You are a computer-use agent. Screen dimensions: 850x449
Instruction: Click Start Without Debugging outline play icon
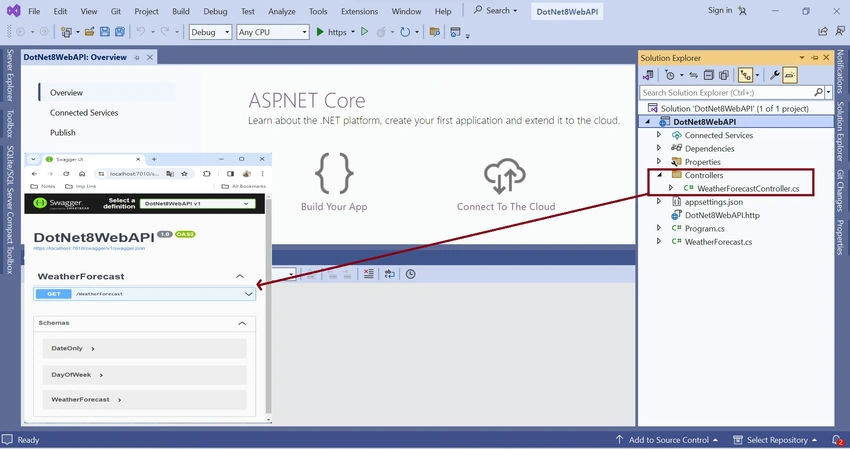pos(365,32)
